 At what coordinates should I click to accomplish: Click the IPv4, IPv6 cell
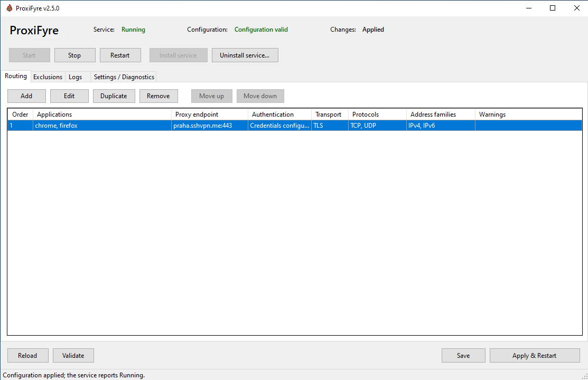pos(441,126)
